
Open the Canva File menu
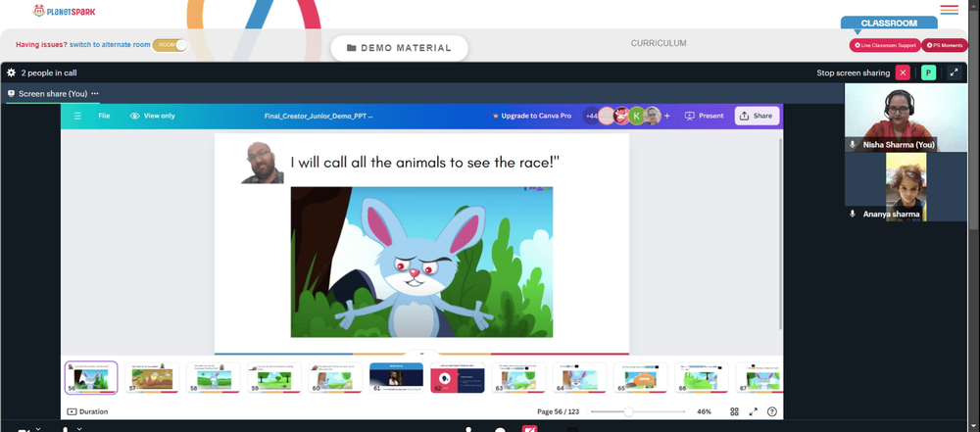(x=104, y=116)
